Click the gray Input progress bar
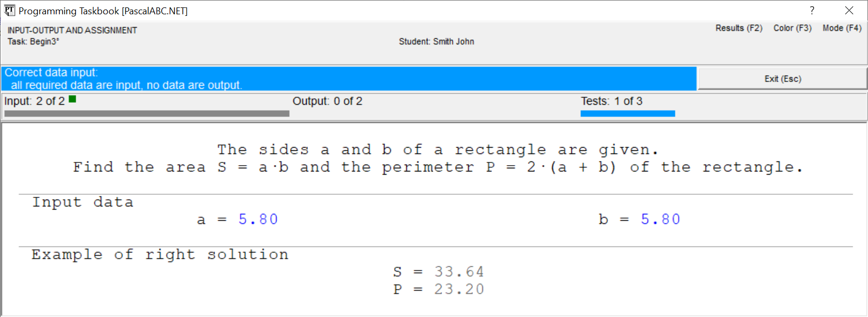This screenshot has width=868, height=317. pos(147,114)
